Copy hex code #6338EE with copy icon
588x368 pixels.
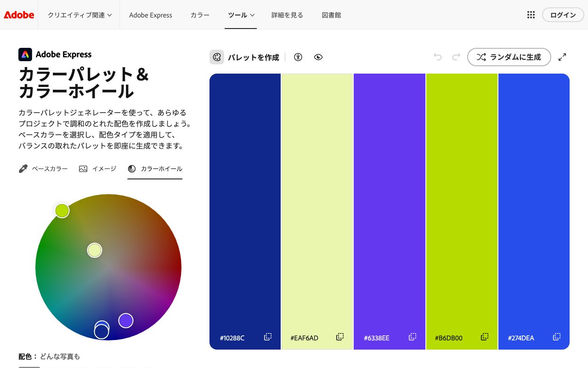(x=413, y=337)
